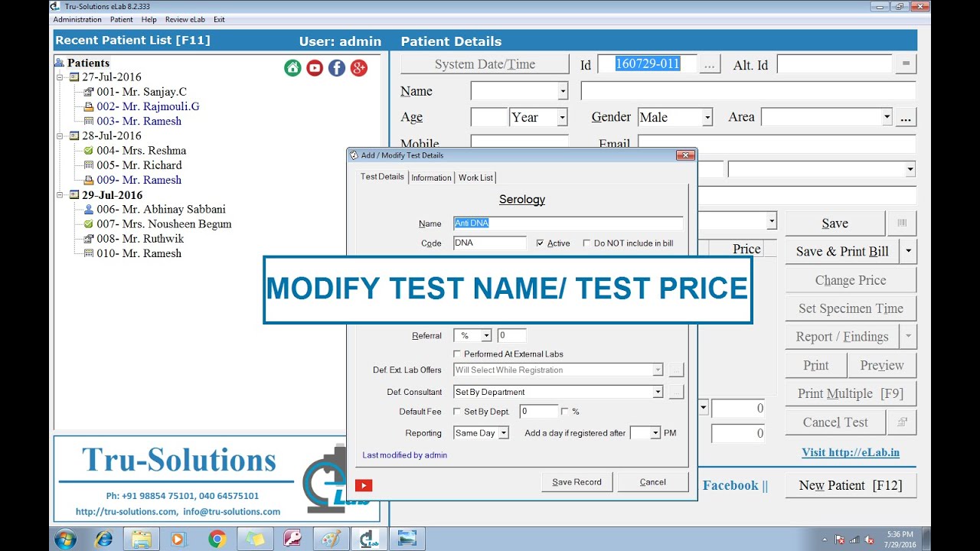The image size is (980, 551).
Task: Open the Year age-unit dropdown
Action: coord(563,118)
